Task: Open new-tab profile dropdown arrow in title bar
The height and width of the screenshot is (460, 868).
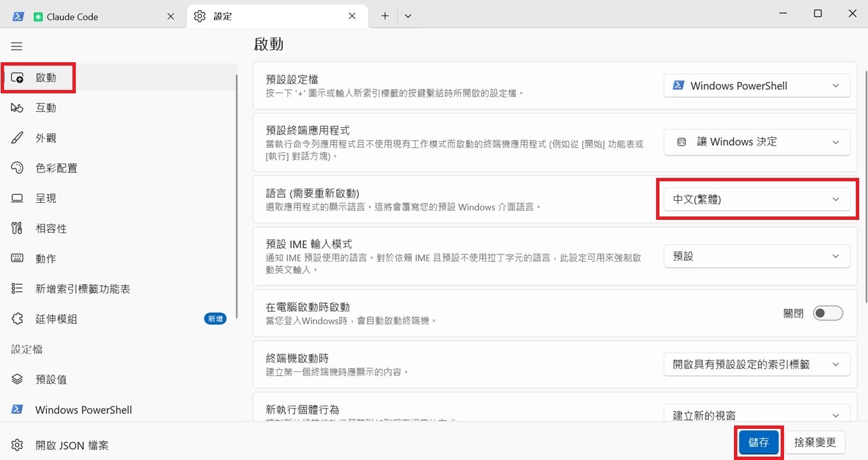Action: 408,16
